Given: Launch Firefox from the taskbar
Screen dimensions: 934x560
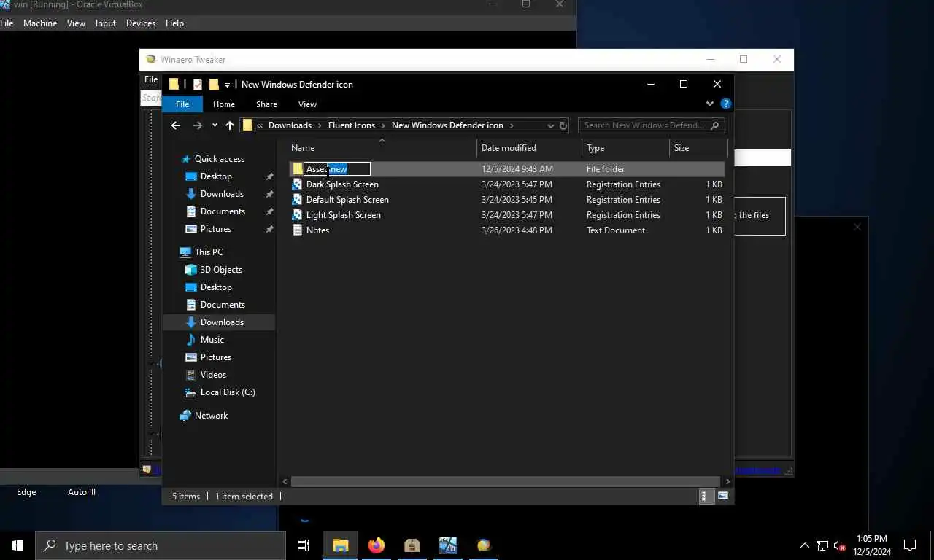Looking at the screenshot, I should click(x=377, y=545).
